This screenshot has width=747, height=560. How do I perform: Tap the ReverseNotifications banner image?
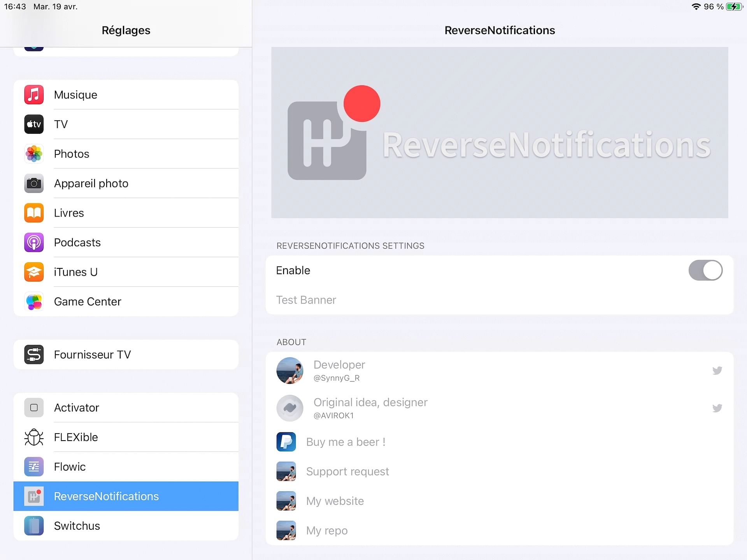[x=500, y=133]
